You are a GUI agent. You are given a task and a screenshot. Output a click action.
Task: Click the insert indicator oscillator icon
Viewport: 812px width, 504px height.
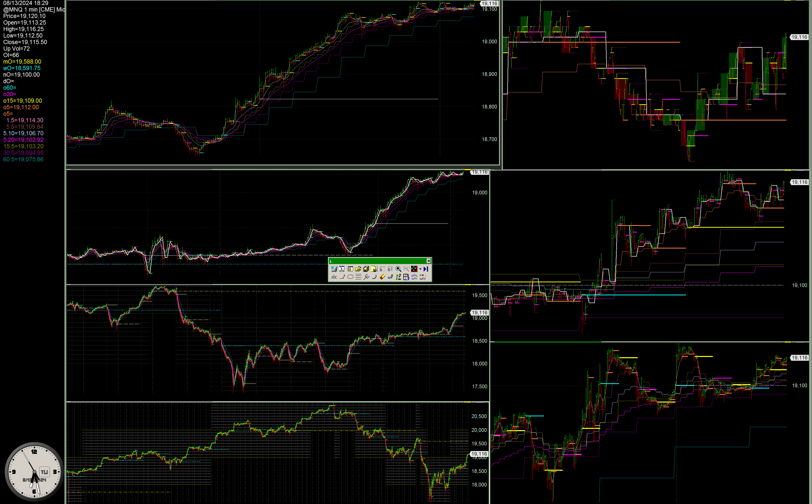pos(414,277)
